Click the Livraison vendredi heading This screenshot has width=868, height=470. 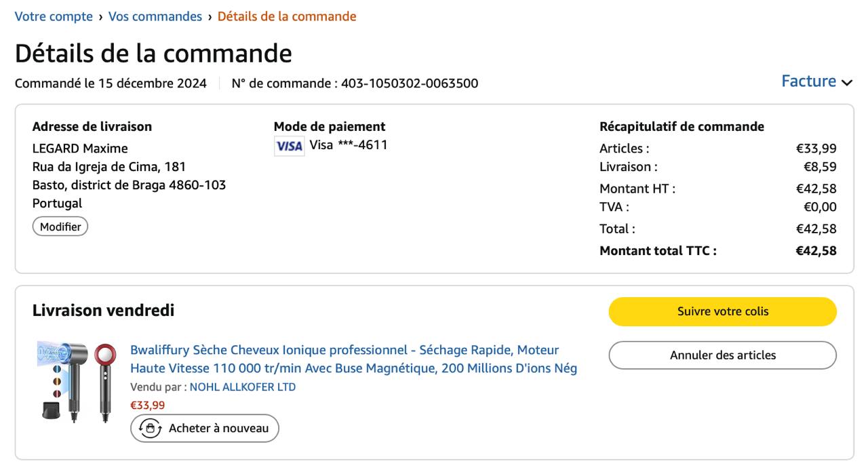tap(103, 311)
